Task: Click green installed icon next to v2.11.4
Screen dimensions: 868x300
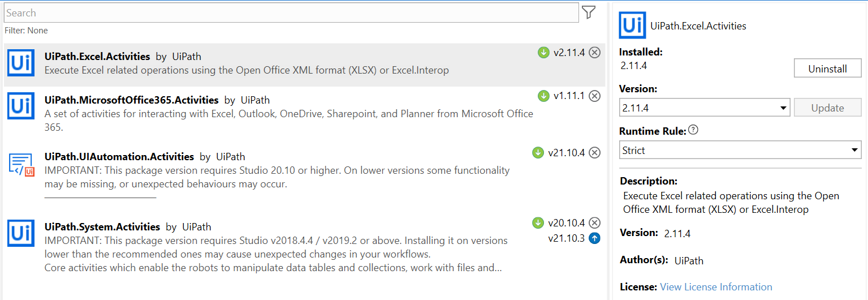Action: coord(543,53)
